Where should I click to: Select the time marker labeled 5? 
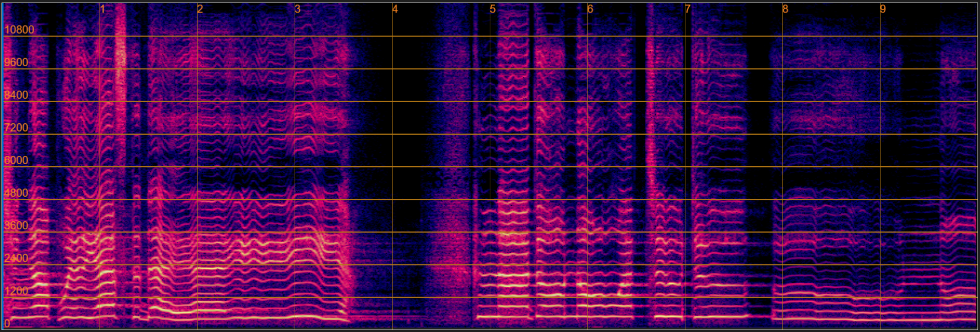coord(493,10)
